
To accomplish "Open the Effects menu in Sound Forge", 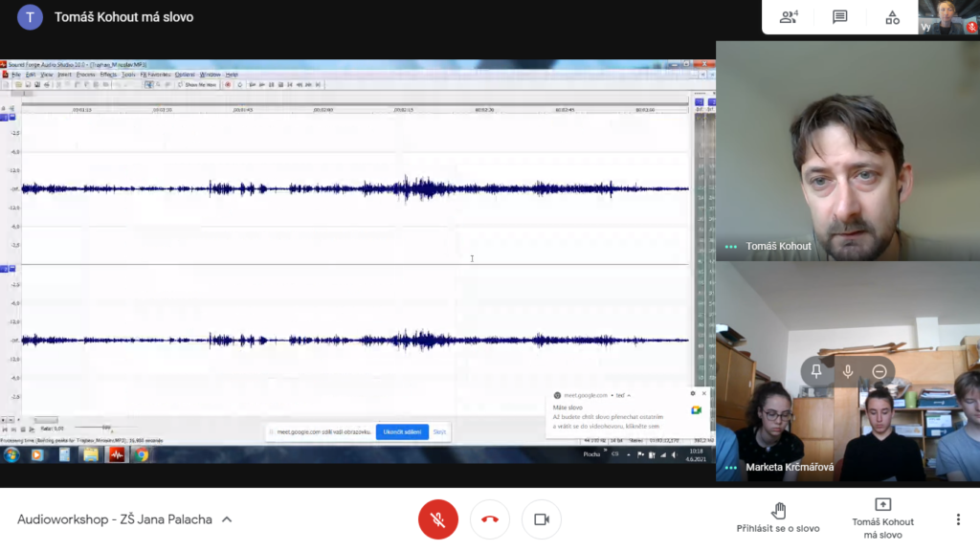I will coord(108,75).
